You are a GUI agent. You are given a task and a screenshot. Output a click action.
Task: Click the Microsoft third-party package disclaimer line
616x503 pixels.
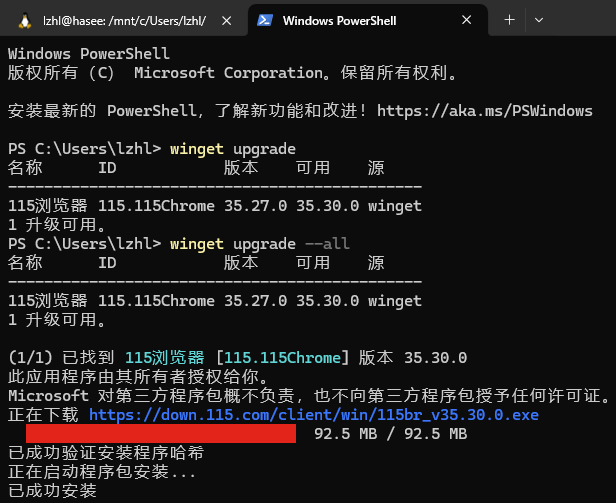(x=310, y=396)
